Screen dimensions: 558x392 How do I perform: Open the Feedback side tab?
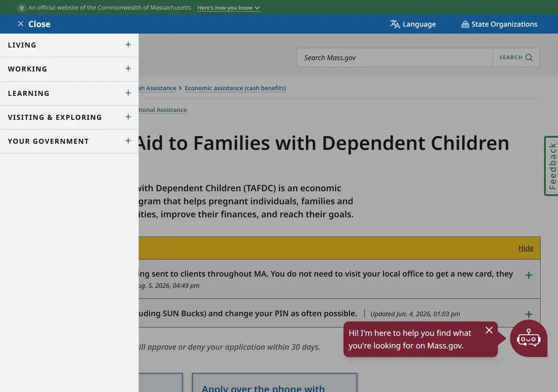[x=551, y=166]
